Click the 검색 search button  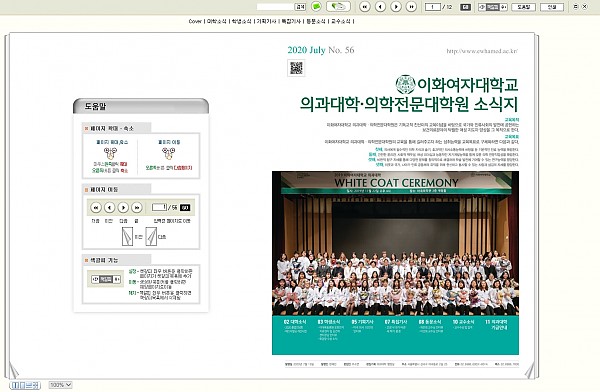coord(300,7)
